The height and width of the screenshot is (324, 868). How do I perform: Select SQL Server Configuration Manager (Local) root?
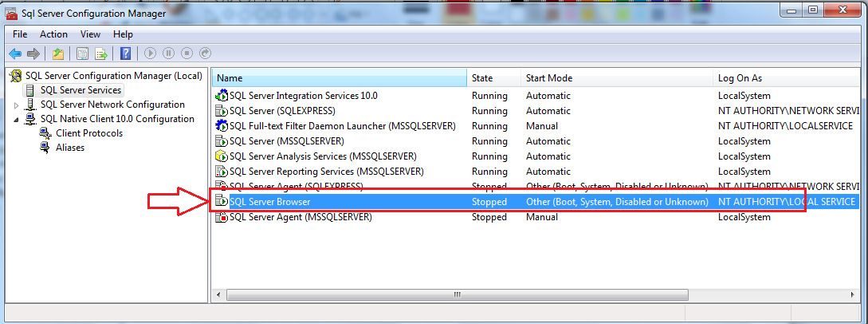tap(113, 75)
